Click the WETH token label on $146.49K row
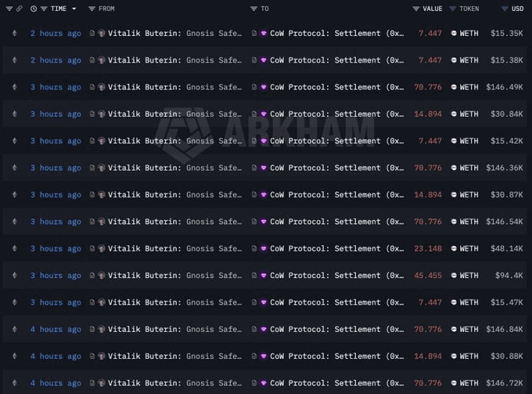The image size is (532, 394). click(x=469, y=87)
